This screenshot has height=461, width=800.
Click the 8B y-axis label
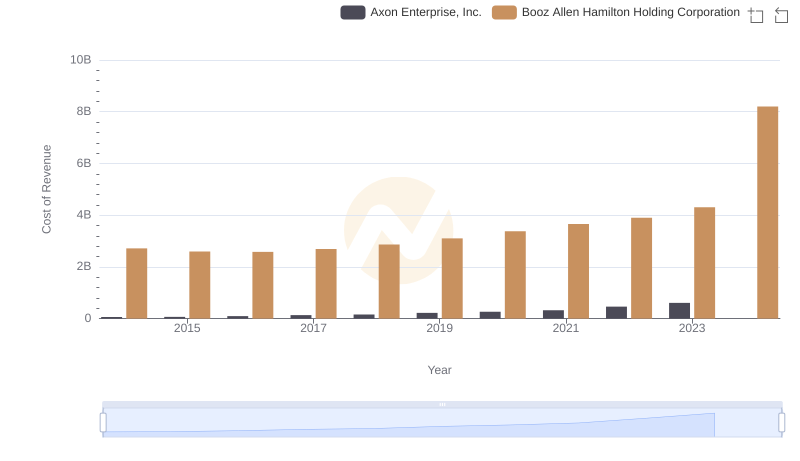pyautogui.click(x=84, y=111)
